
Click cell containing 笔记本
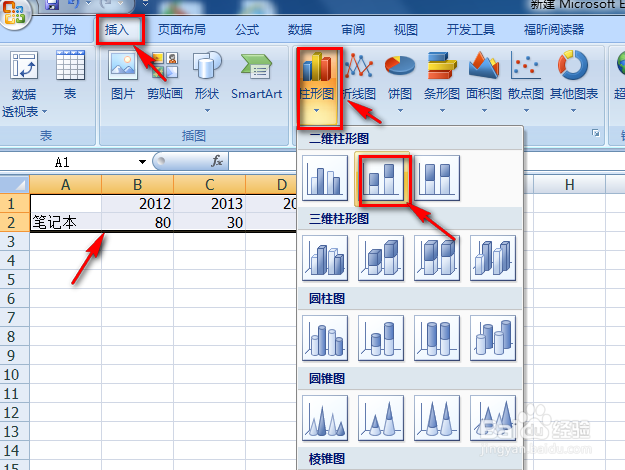66,222
